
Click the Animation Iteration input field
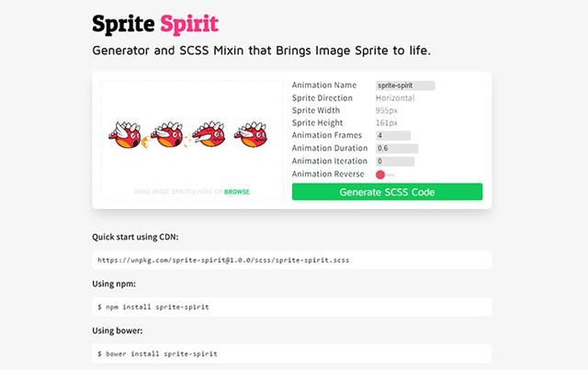(394, 162)
